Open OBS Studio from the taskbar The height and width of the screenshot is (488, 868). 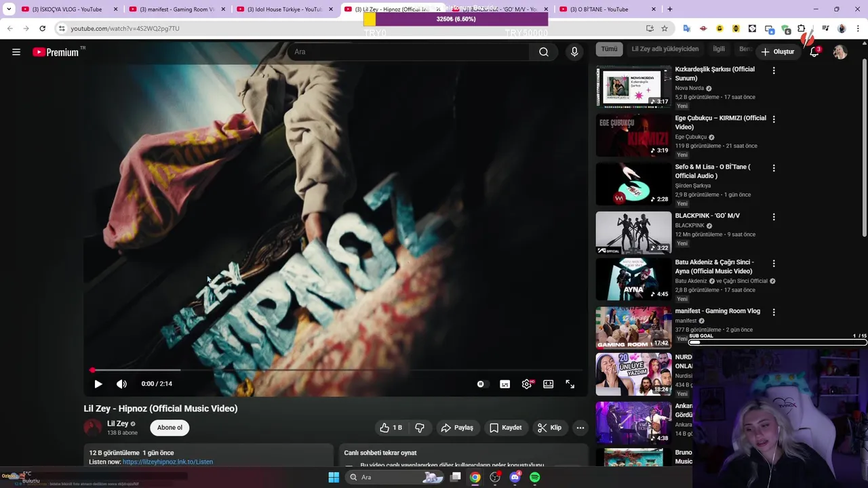pos(495,477)
